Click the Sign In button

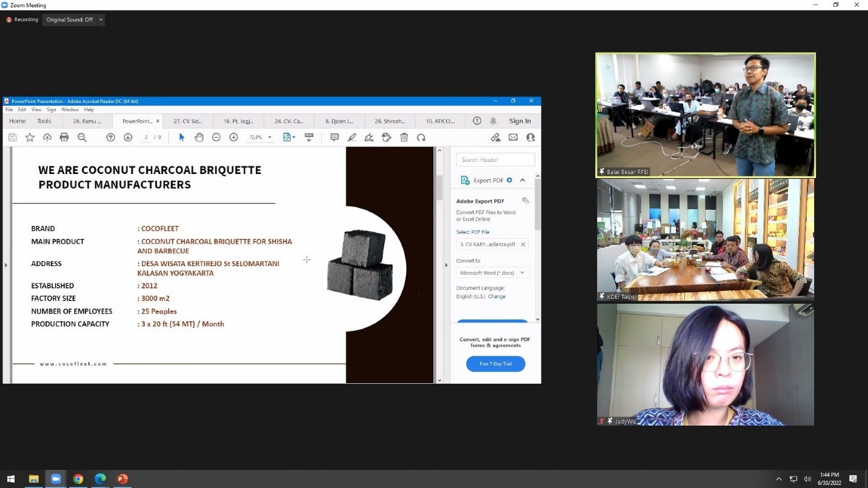(x=520, y=121)
